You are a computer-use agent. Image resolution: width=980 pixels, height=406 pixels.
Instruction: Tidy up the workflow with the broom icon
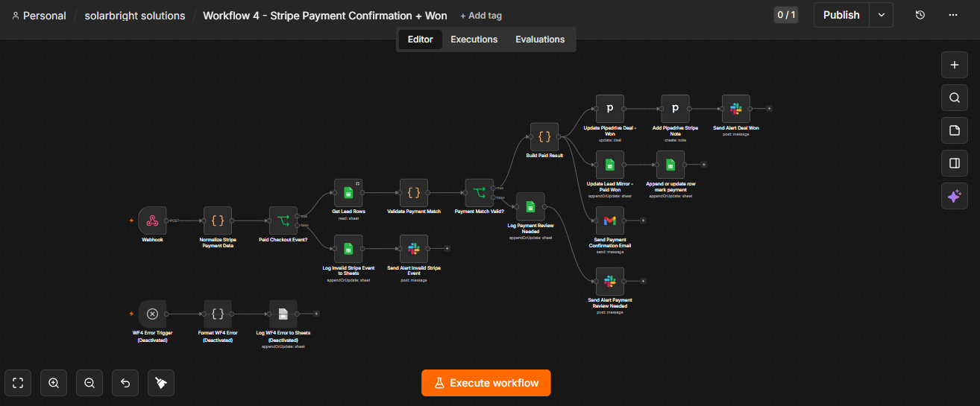(161, 383)
